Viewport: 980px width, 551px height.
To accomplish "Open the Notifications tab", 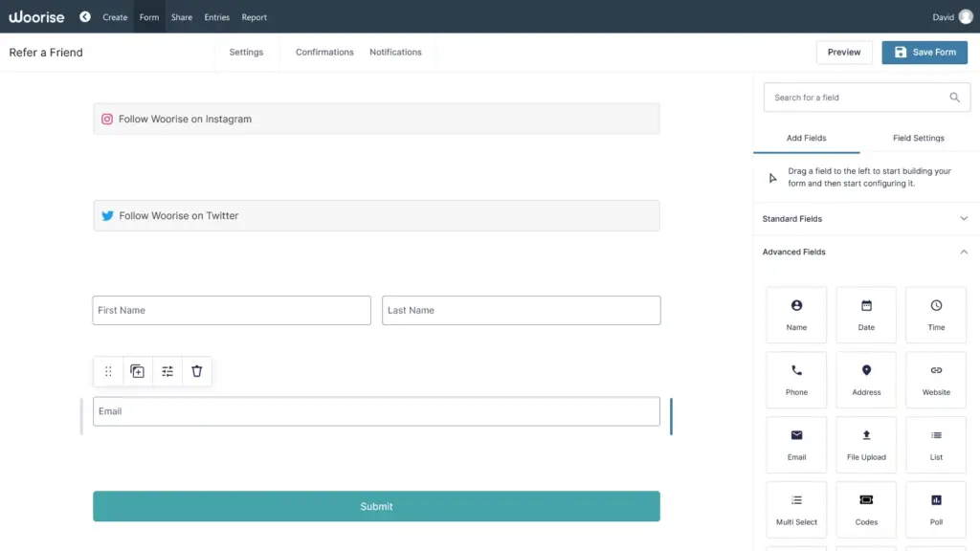I will click(395, 53).
